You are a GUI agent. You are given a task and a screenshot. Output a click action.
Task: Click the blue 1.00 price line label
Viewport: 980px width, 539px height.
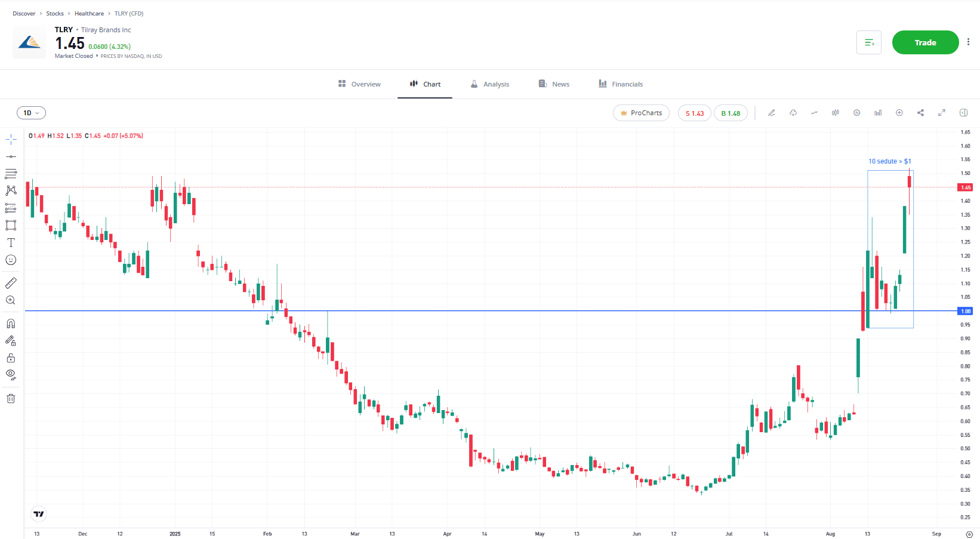pyautogui.click(x=965, y=311)
